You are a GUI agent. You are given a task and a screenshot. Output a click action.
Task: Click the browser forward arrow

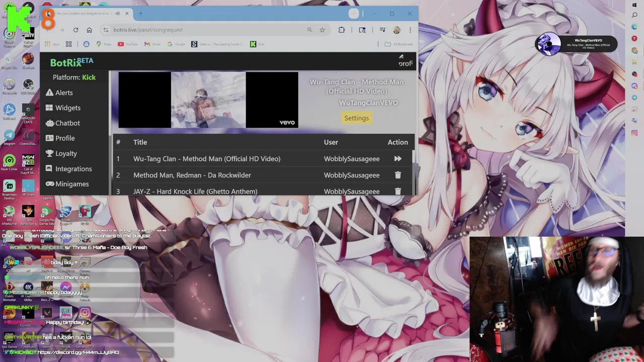(x=61, y=30)
